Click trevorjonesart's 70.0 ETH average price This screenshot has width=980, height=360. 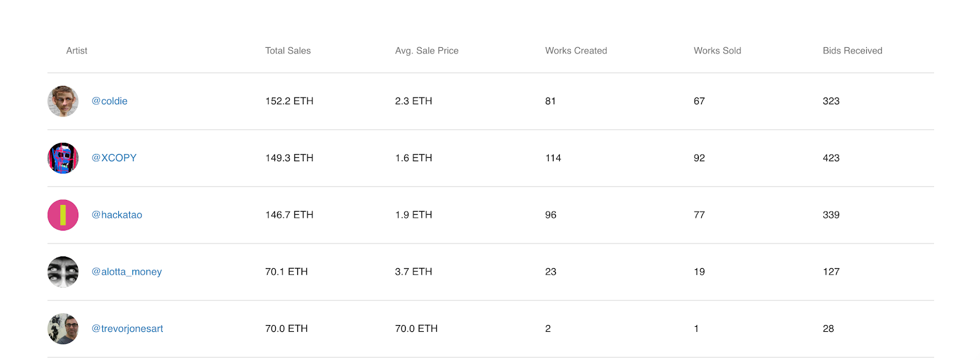coord(417,329)
